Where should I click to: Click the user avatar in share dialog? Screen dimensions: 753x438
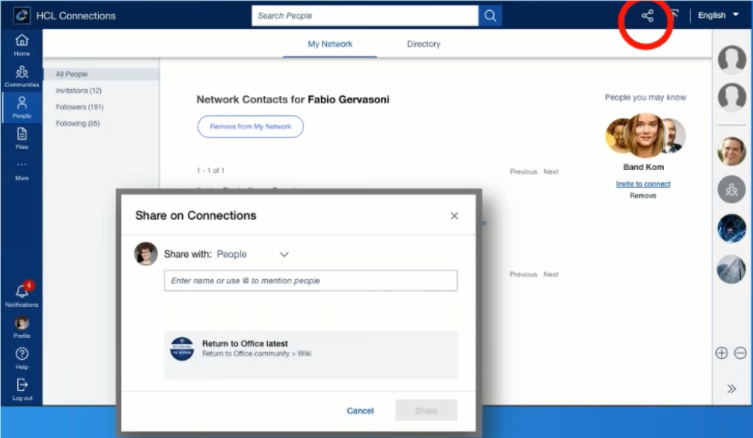point(146,254)
